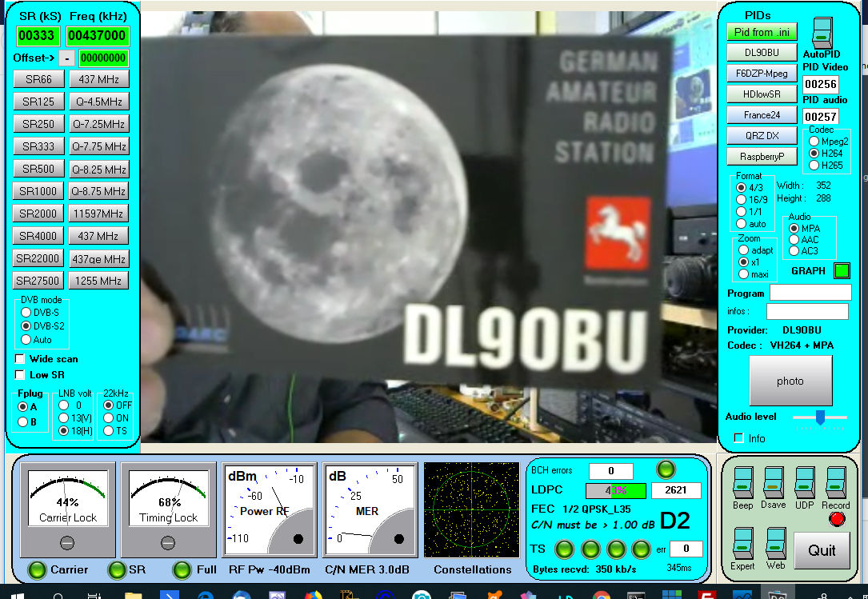Flip the Record switch
868x599 pixels.
click(x=836, y=483)
